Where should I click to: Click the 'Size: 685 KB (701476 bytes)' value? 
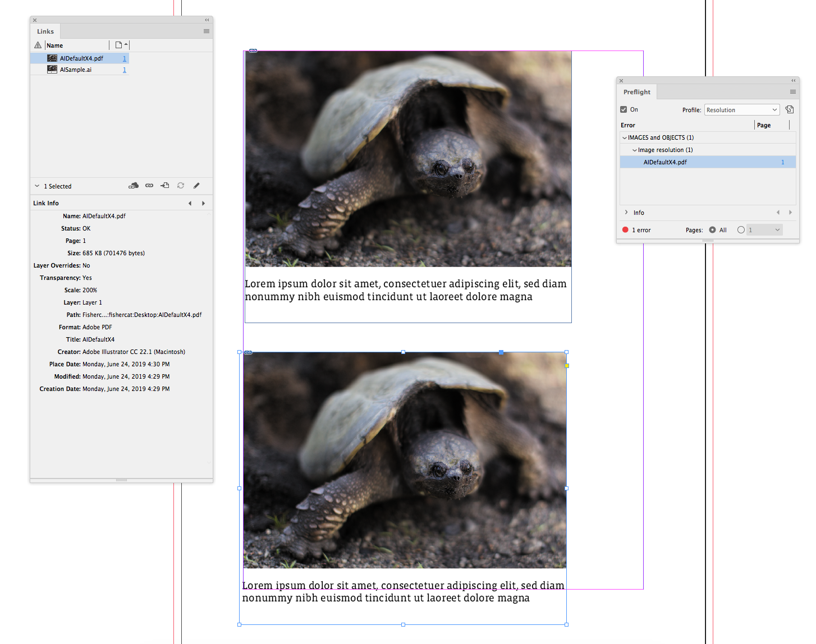pyautogui.click(x=113, y=253)
